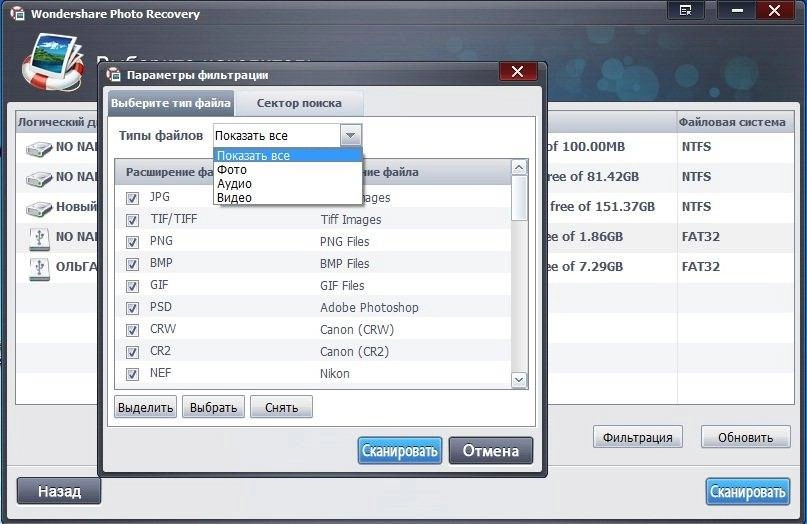Toggle the PNG file type checkbox
807x524 pixels.
[132, 242]
